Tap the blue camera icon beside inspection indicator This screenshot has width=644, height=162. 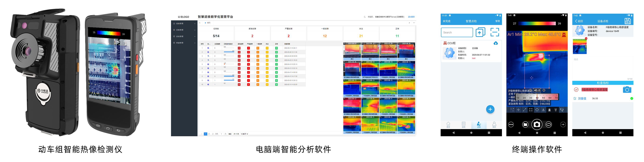point(627,90)
